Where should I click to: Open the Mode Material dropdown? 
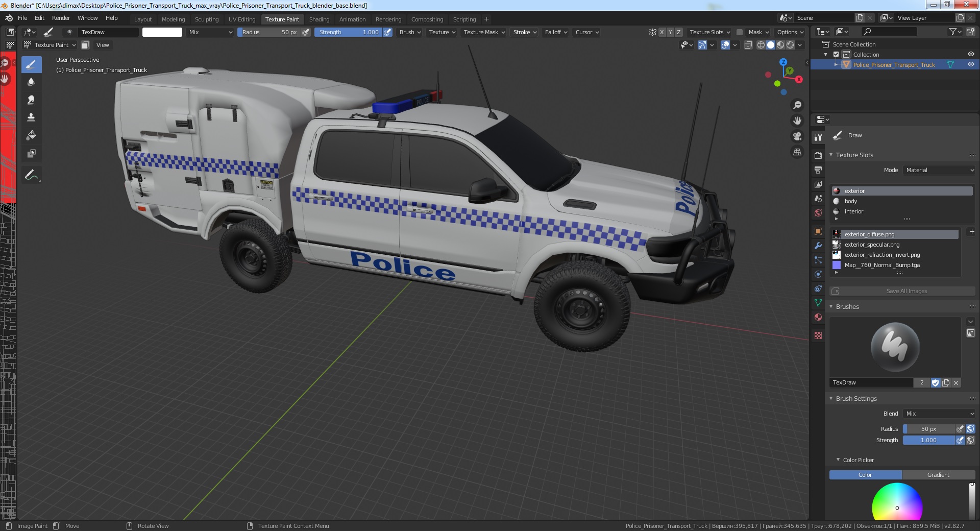point(939,170)
